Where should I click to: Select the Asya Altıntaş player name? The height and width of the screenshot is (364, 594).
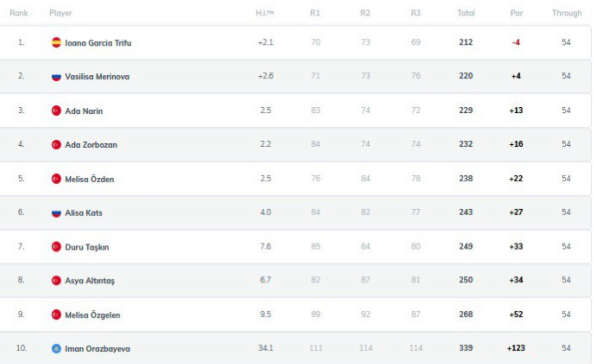90,281
